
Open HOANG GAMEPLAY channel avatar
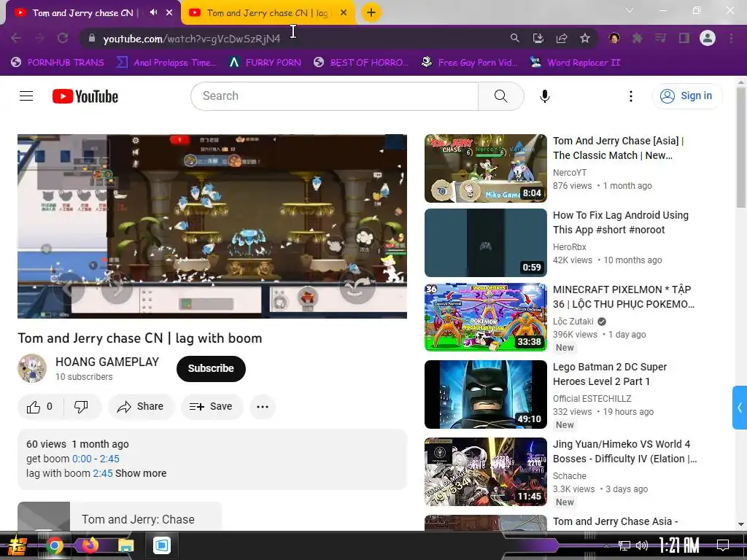click(32, 368)
